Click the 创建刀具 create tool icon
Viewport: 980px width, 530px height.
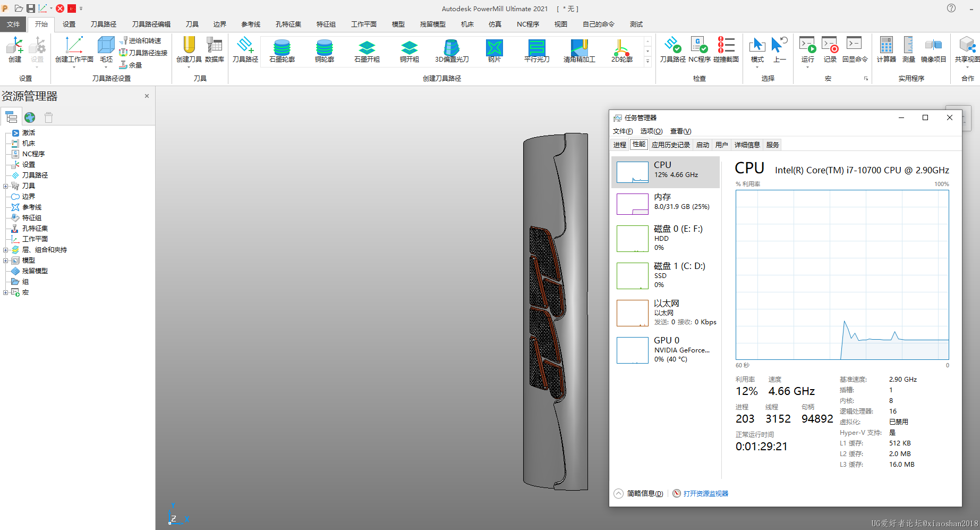click(189, 46)
